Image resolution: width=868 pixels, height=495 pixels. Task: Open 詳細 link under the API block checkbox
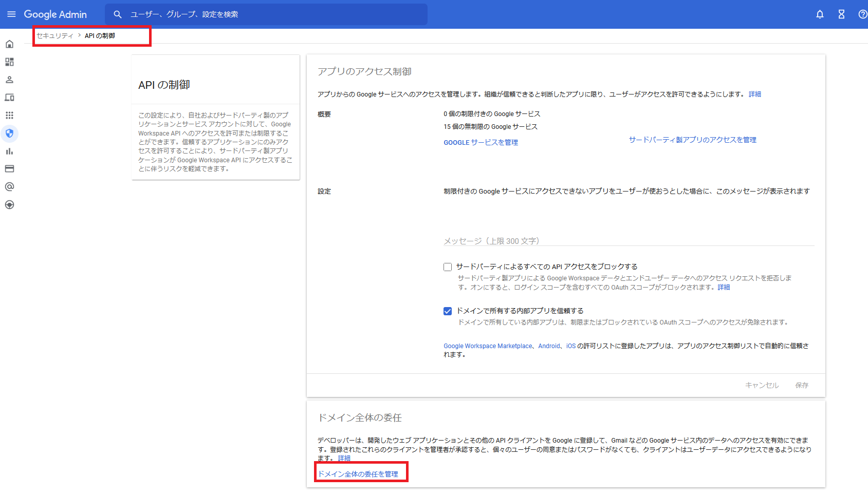pos(724,288)
